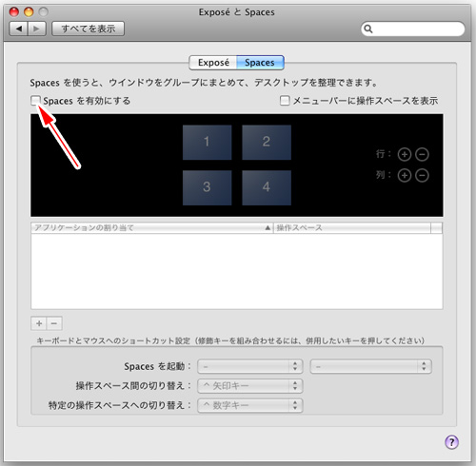Viewport: 476px width, 466px height.
Task: Add a column with the 列 plus icon
Action: coord(405,175)
